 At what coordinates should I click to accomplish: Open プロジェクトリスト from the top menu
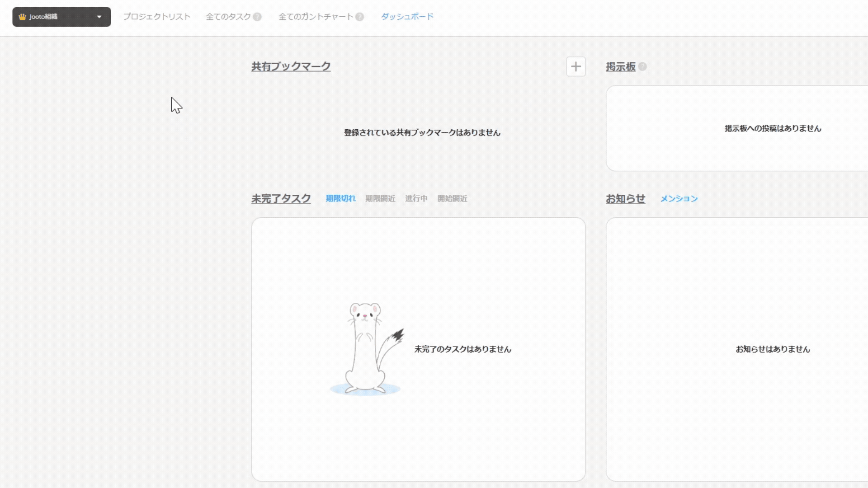pos(157,17)
